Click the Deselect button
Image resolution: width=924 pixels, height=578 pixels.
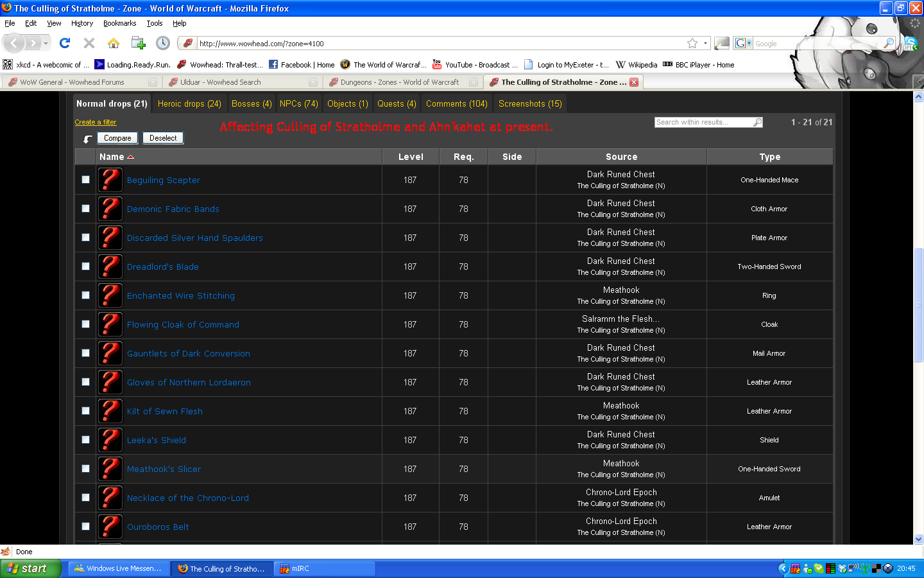(163, 138)
